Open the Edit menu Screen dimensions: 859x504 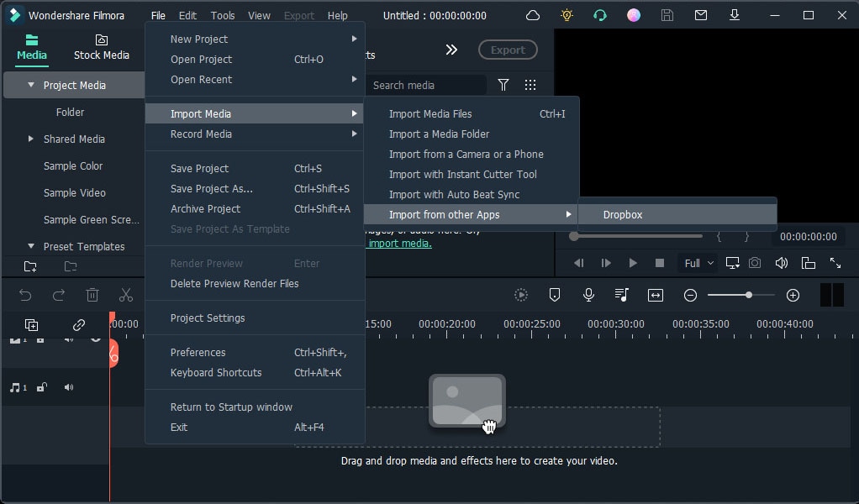pos(187,15)
